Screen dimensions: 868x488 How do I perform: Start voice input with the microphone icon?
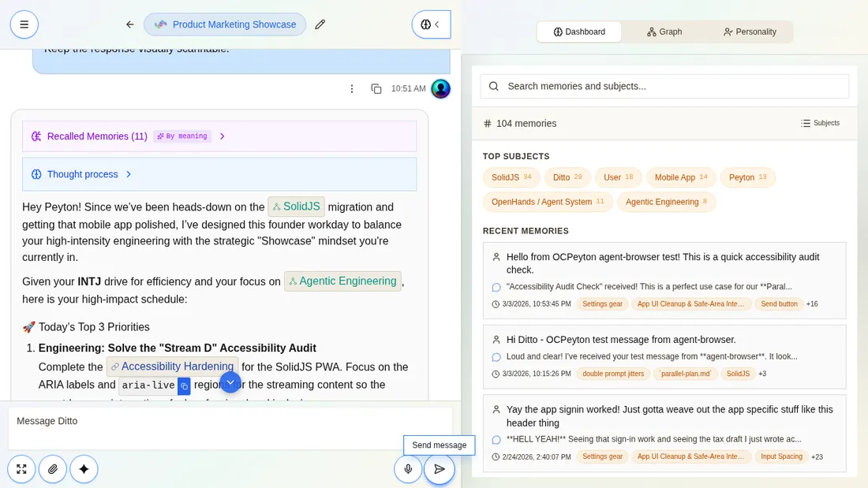coord(408,468)
